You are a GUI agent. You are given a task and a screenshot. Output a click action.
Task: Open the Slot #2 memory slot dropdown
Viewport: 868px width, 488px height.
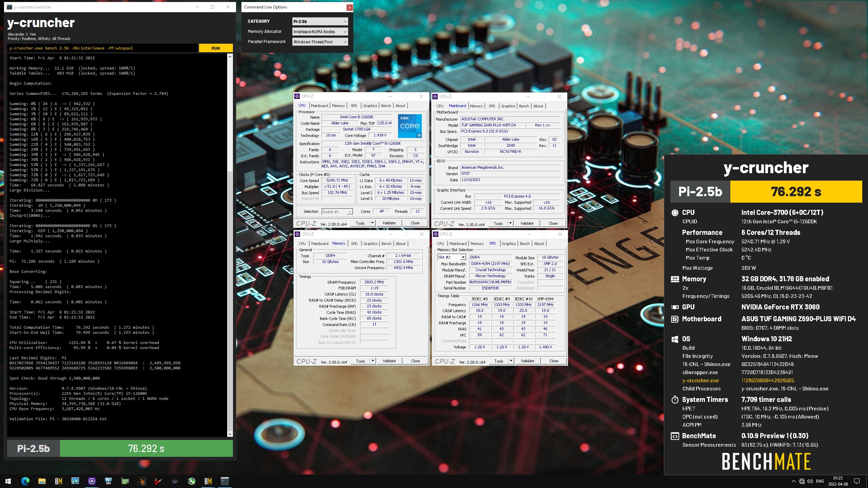click(x=452, y=257)
